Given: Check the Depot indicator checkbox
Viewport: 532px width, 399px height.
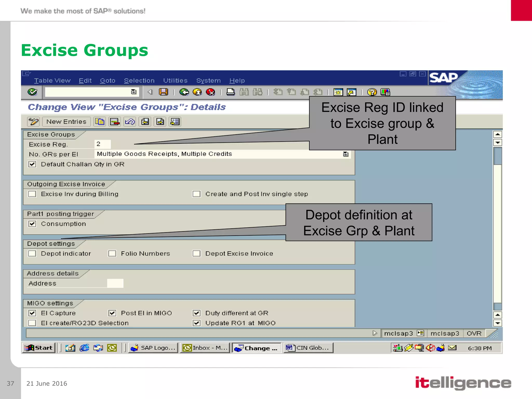Looking at the screenshot, I should pos(32,254).
